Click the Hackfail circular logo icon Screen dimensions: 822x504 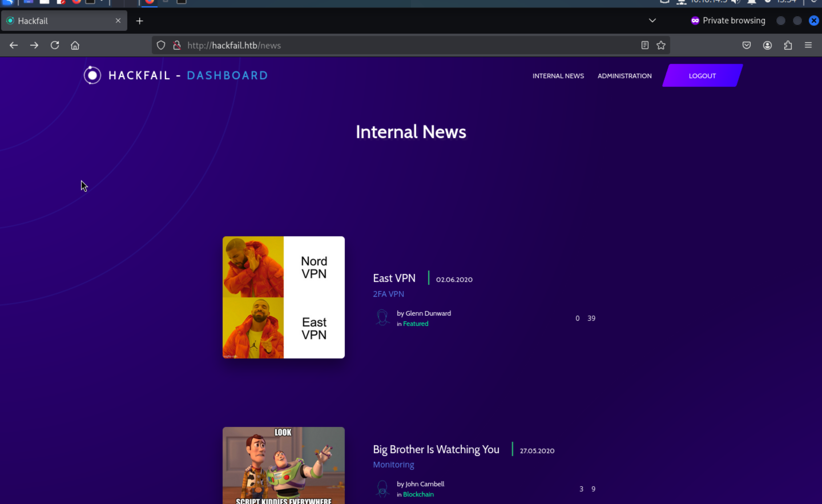[x=92, y=75]
